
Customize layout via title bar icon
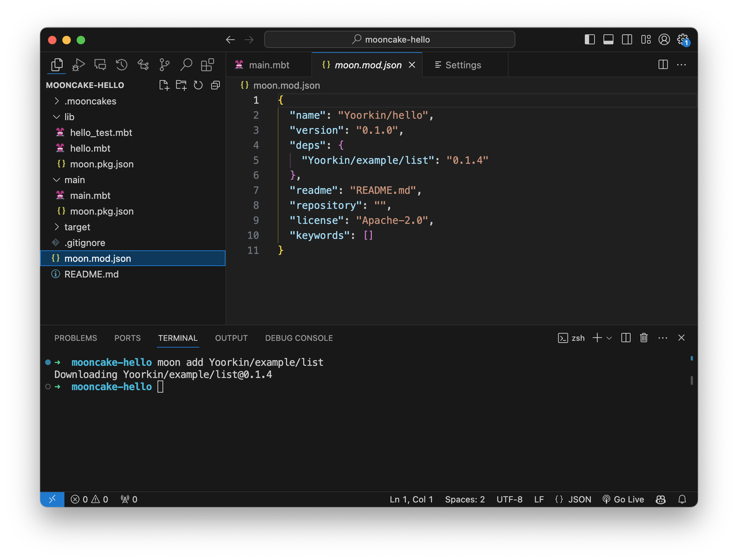[x=646, y=39]
